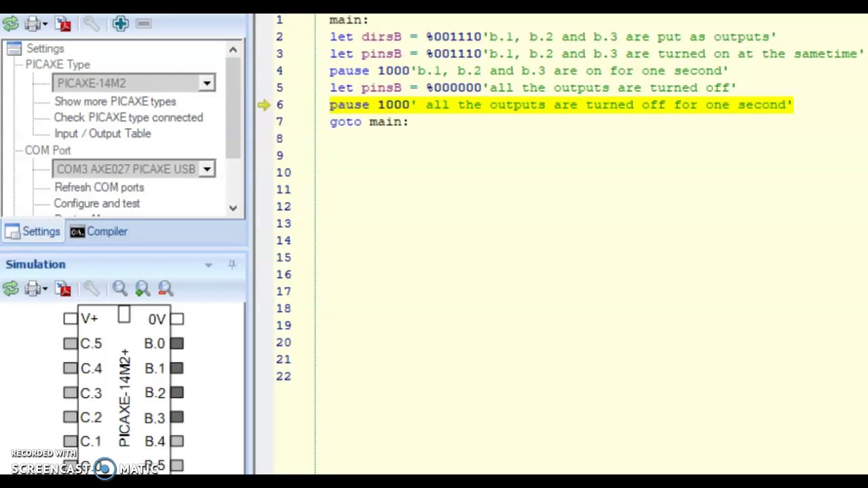
Task: Click 'goto main:' on line 7
Action: [x=369, y=121]
